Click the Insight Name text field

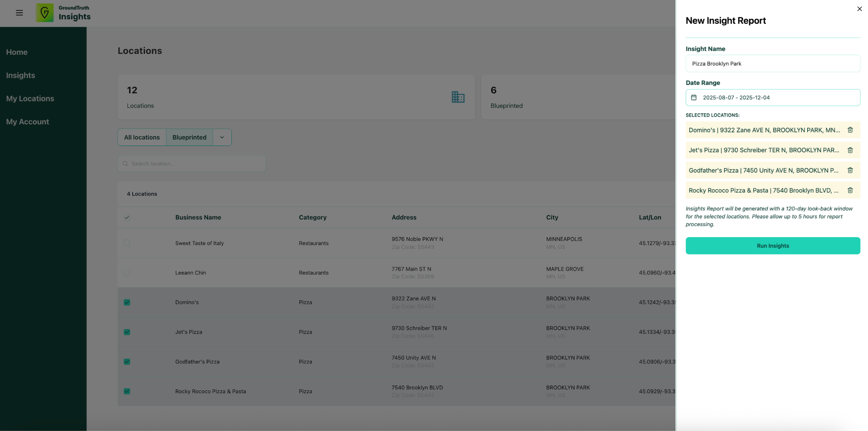772,64
